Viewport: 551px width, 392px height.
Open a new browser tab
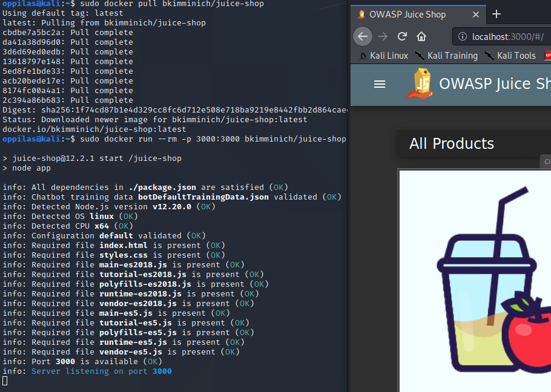[497, 14]
